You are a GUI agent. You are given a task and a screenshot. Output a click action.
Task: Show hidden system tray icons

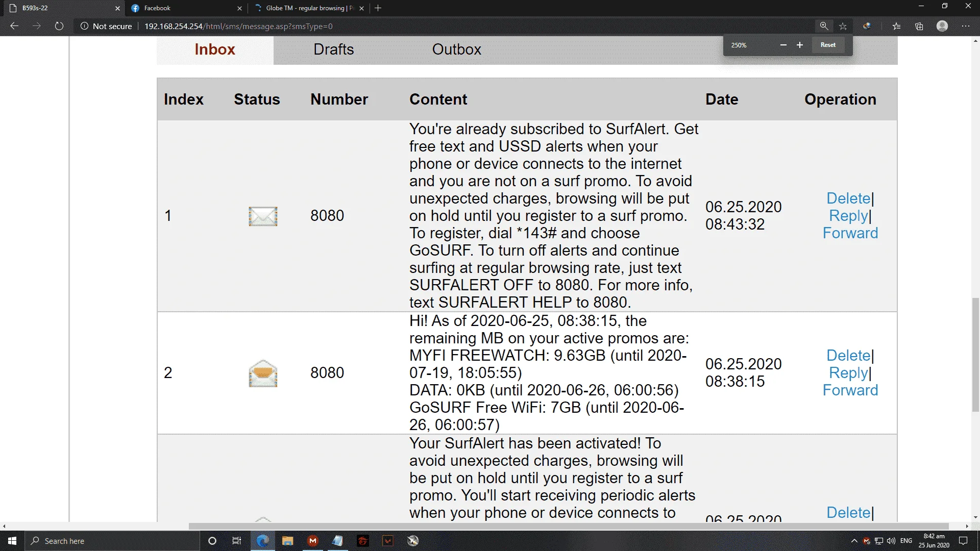(854, 541)
